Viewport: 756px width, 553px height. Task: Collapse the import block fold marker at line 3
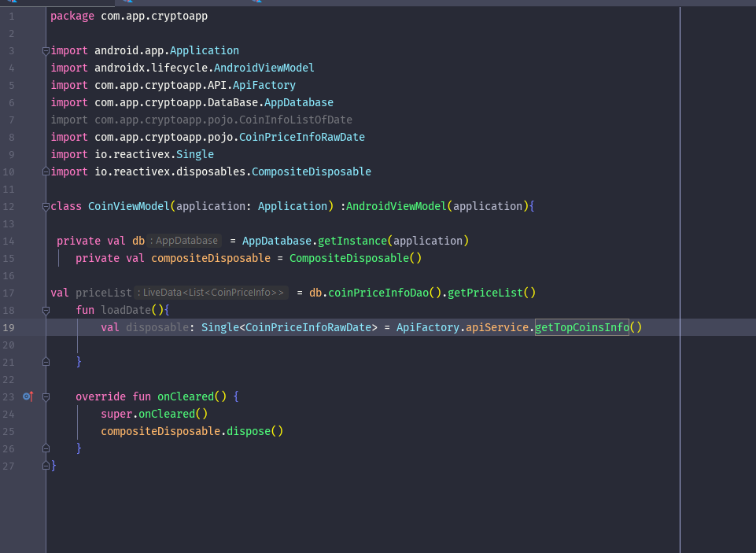click(46, 50)
